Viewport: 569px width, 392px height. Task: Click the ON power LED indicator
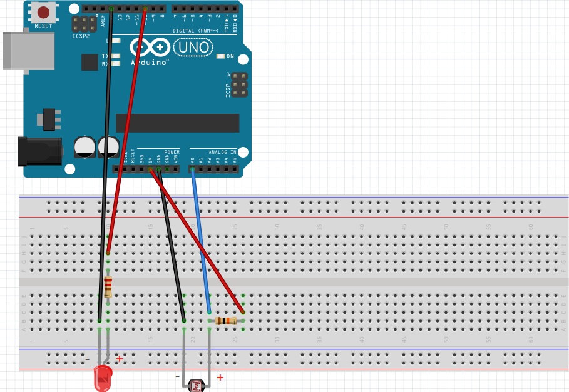(220, 55)
